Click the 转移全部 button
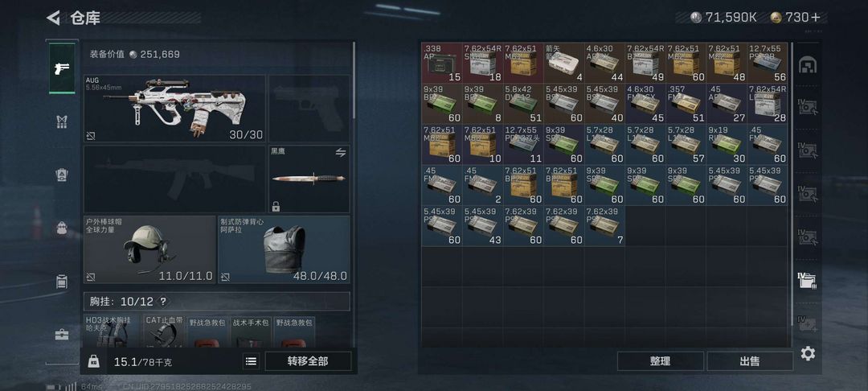The width and height of the screenshot is (868, 391). pos(308,361)
